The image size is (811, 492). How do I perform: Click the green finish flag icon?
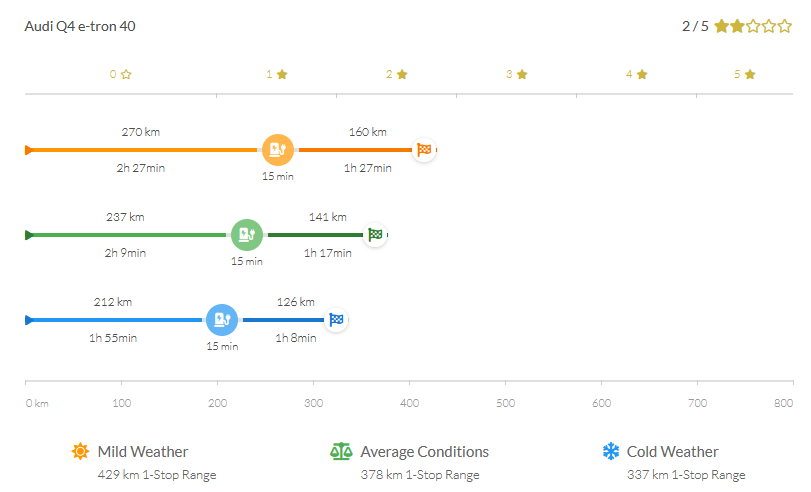click(x=375, y=235)
